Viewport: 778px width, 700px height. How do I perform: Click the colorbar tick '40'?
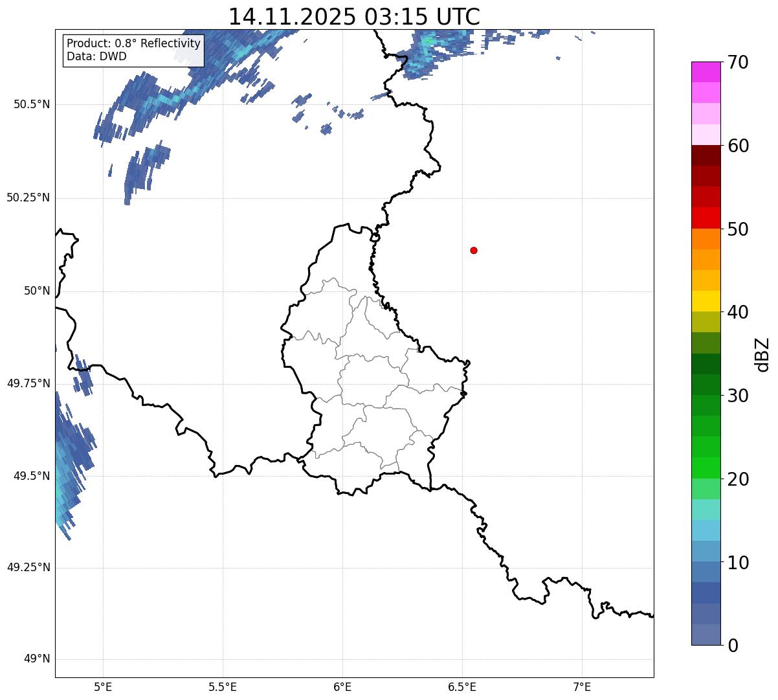737,312
